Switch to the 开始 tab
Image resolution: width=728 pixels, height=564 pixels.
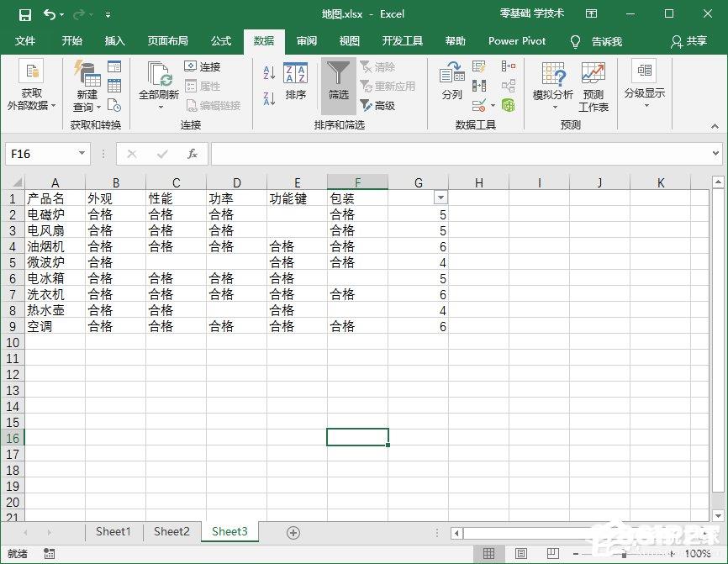(72, 41)
